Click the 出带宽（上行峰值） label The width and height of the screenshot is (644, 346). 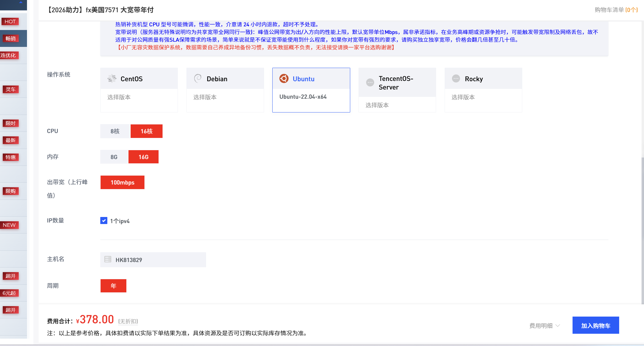pyautogui.click(x=67, y=188)
